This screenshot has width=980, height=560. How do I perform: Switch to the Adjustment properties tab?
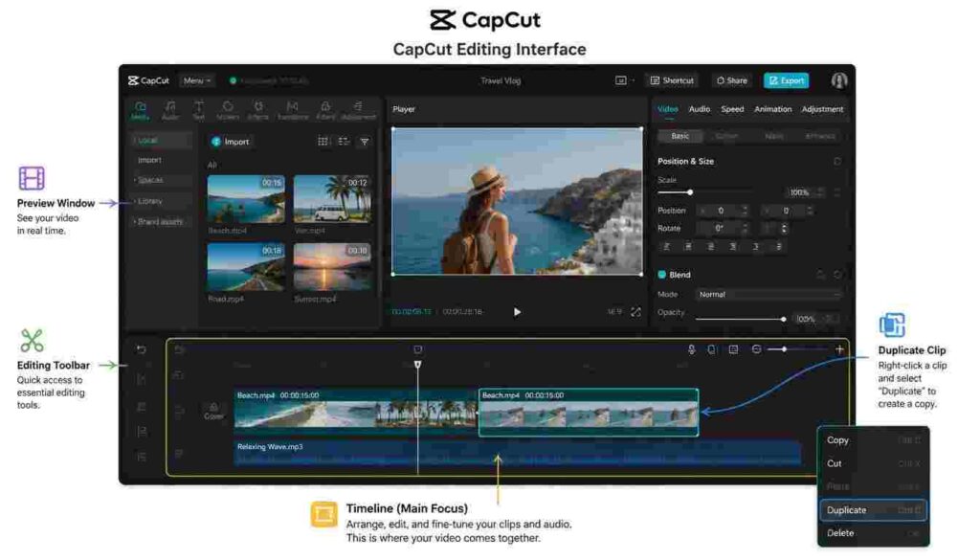[822, 109]
